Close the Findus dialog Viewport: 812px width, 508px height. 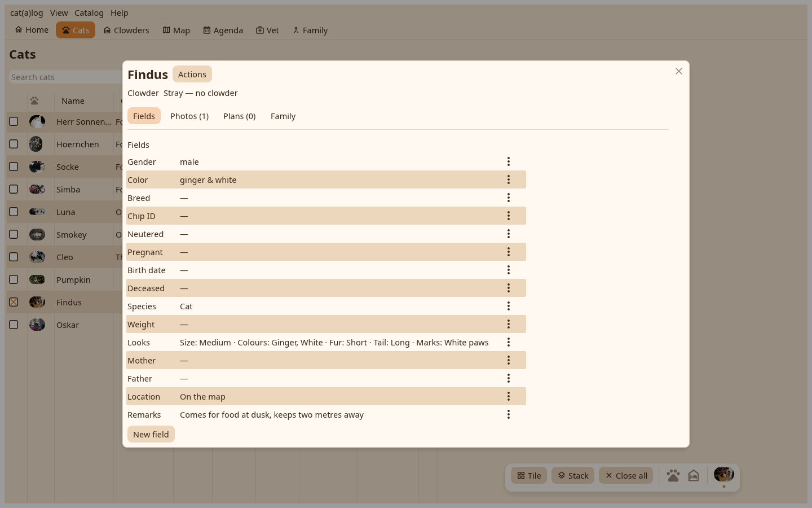(679, 71)
